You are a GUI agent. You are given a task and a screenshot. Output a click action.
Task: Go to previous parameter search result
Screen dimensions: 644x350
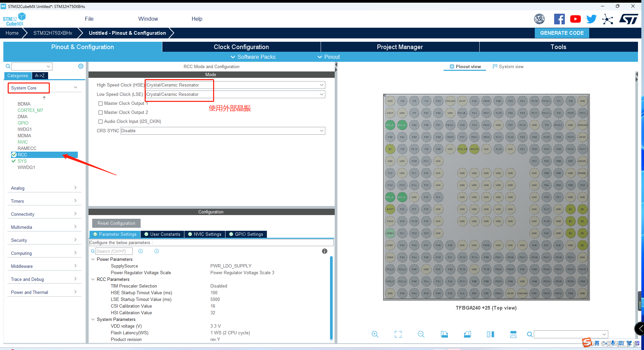(x=141, y=251)
